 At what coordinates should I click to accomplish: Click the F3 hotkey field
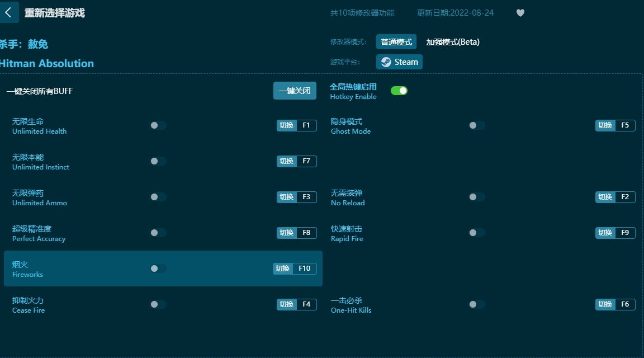(306, 197)
